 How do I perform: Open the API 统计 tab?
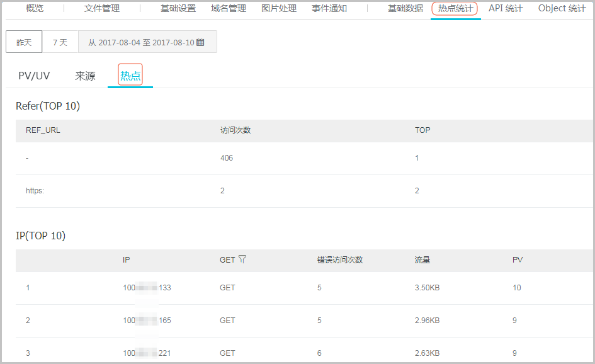point(506,8)
